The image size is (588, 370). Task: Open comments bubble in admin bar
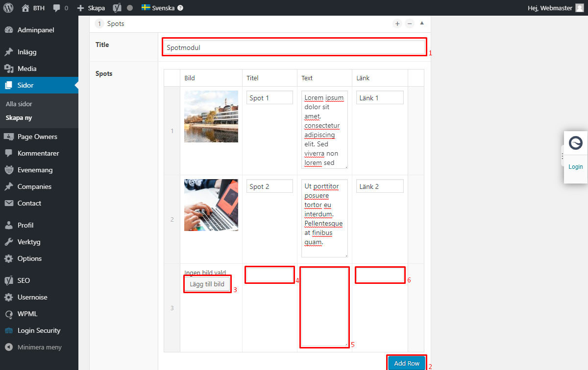tap(61, 8)
